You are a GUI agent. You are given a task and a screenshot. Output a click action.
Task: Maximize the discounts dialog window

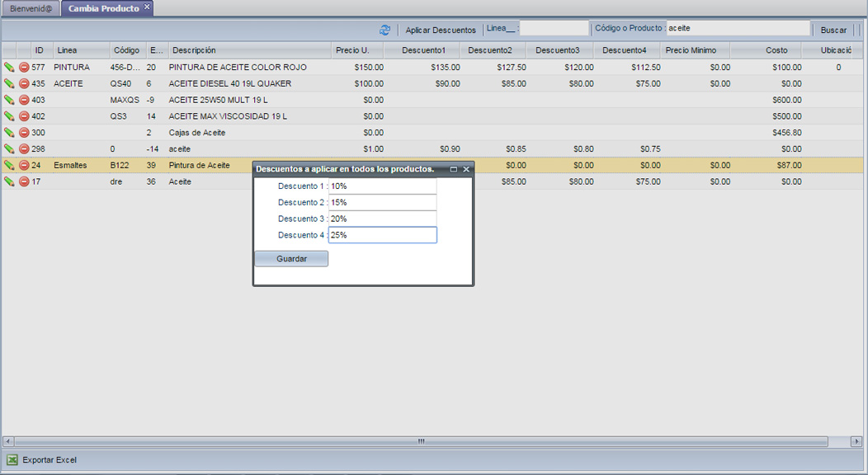[x=453, y=169]
